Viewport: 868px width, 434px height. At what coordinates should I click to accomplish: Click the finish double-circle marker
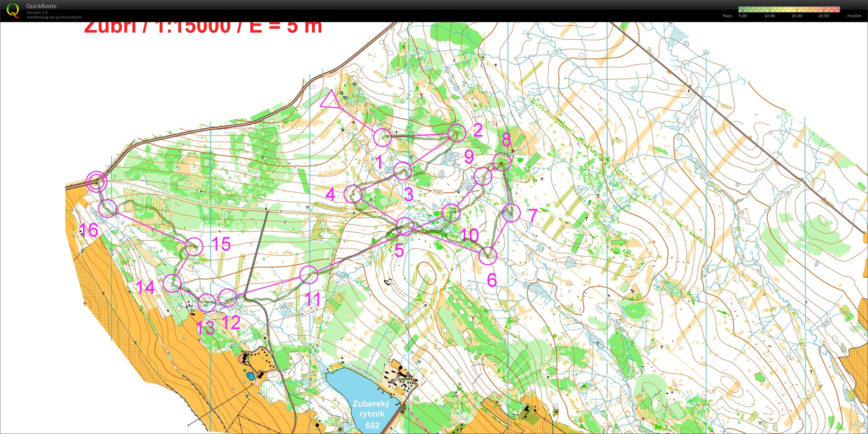[96, 182]
